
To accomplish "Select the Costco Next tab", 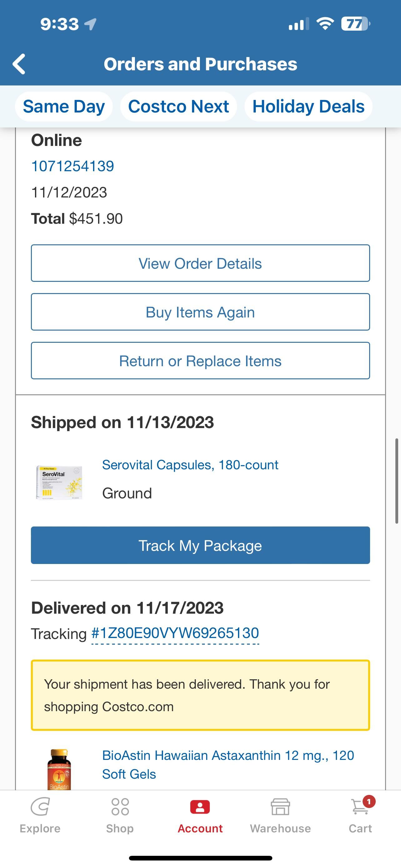I will [x=178, y=107].
